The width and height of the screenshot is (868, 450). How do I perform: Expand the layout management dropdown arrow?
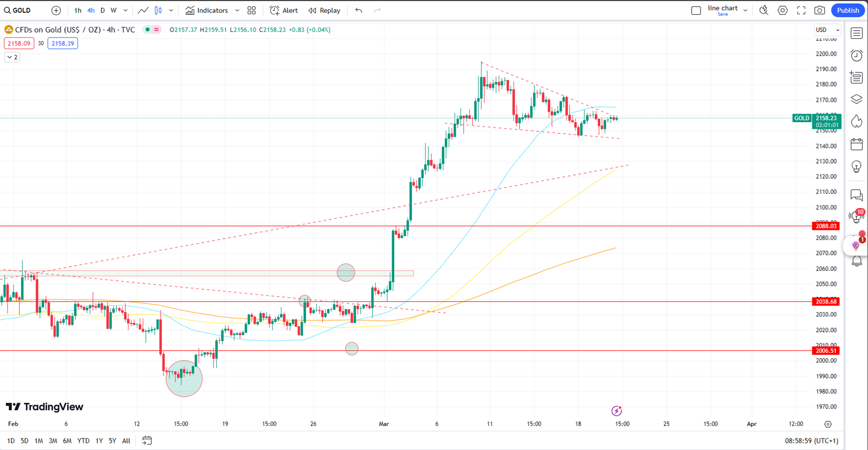(x=745, y=10)
